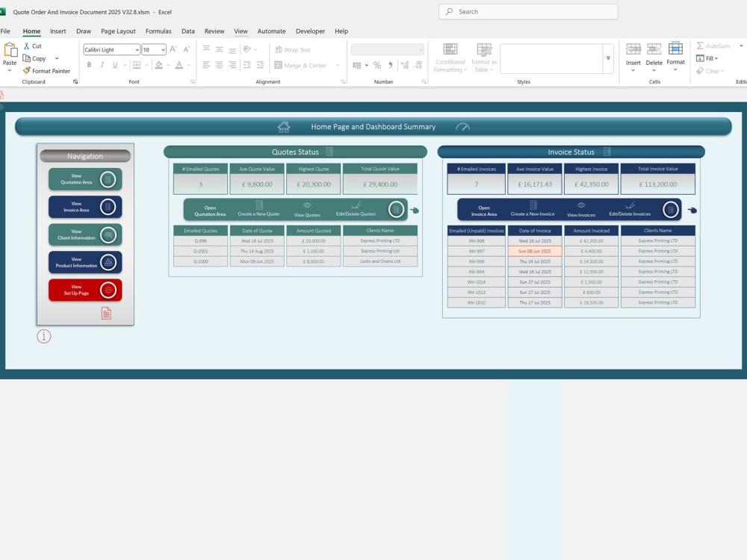This screenshot has height=560, width=747.
Task: Switch to the Page Layout tab
Action: click(118, 31)
